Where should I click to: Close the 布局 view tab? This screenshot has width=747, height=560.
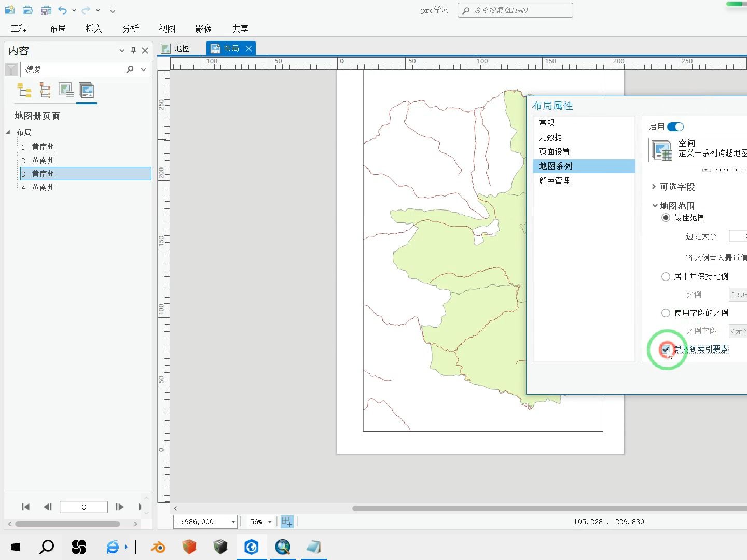(x=249, y=48)
